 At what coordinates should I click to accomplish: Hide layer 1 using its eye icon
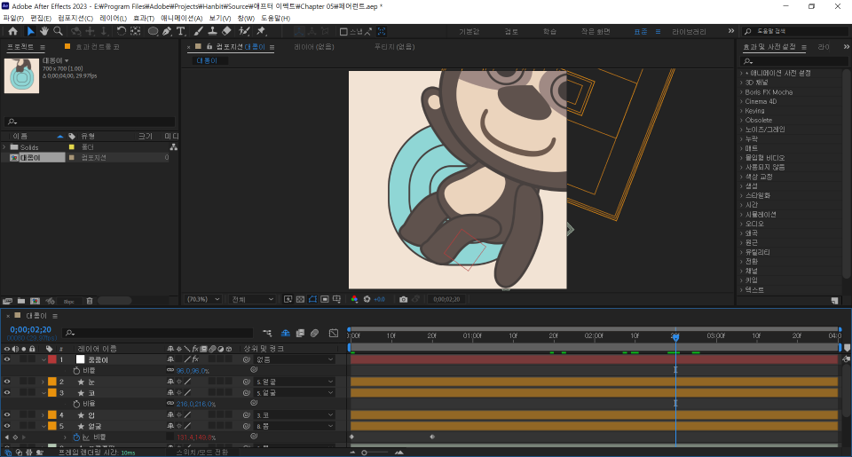(x=7, y=360)
